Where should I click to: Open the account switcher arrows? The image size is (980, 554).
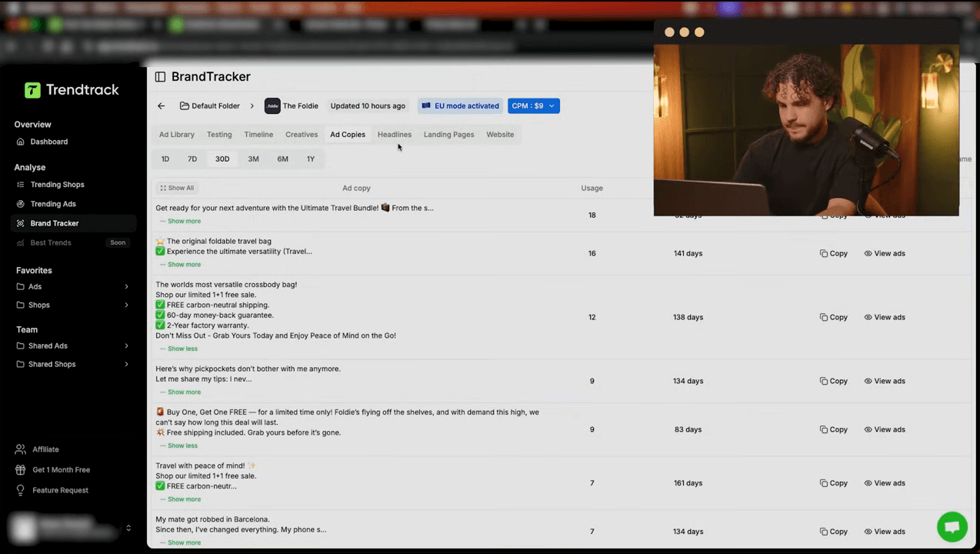pos(128,529)
